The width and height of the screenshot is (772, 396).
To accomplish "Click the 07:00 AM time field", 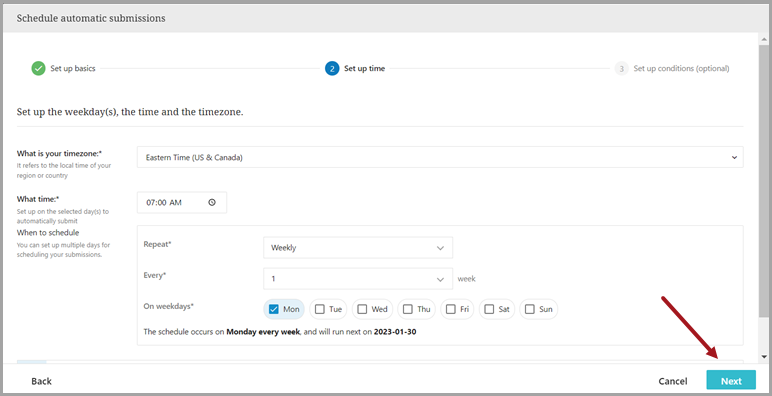I will tap(182, 202).
